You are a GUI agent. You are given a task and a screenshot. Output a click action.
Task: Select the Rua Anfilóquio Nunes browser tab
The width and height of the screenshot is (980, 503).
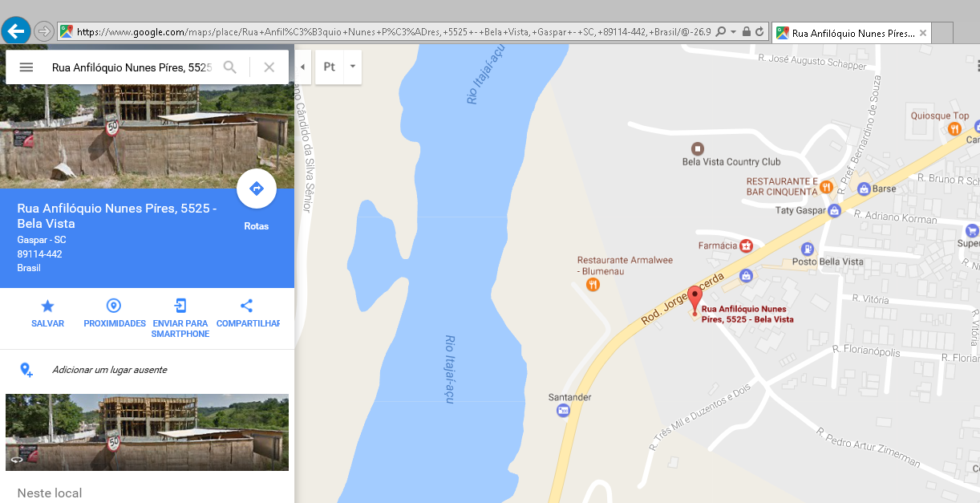pyautogui.click(x=851, y=33)
